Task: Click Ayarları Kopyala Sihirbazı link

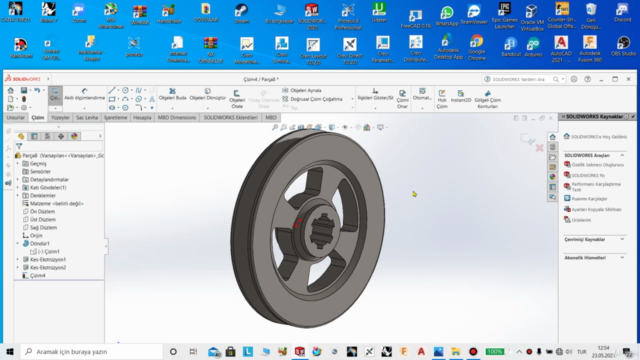Action: [x=596, y=209]
